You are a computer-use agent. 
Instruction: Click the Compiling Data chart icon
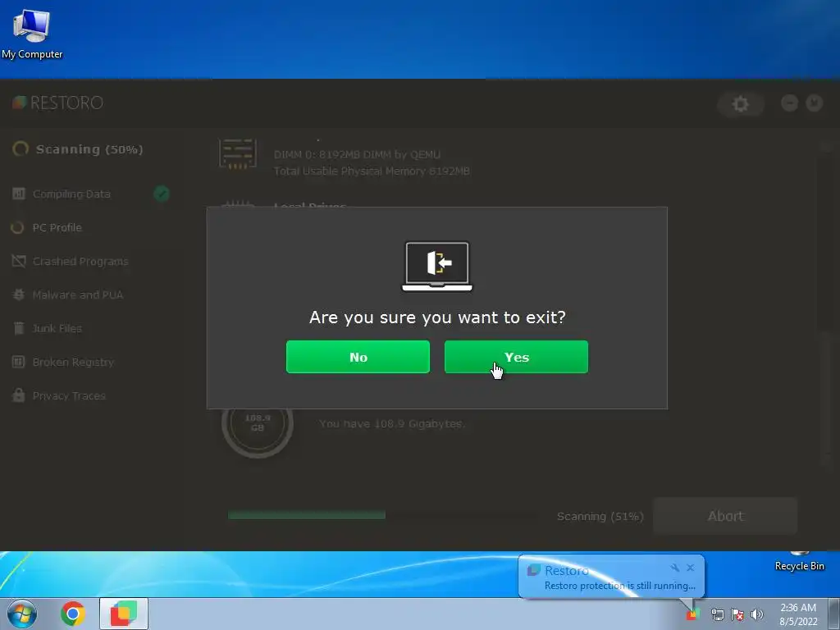tap(19, 194)
